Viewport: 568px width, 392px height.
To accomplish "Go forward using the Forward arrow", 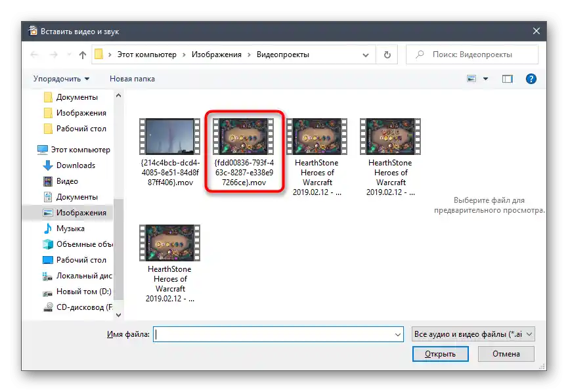I will click(x=54, y=54).
